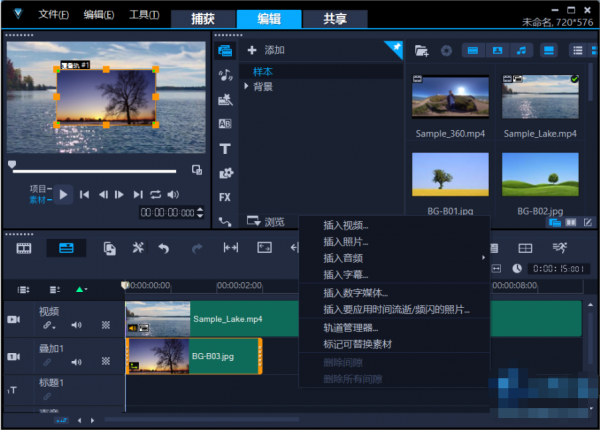Viewport: 600px width, 430px height.
Task: Select the BG-B01.jpg thumbnail
Action: [x=450, y=174]
